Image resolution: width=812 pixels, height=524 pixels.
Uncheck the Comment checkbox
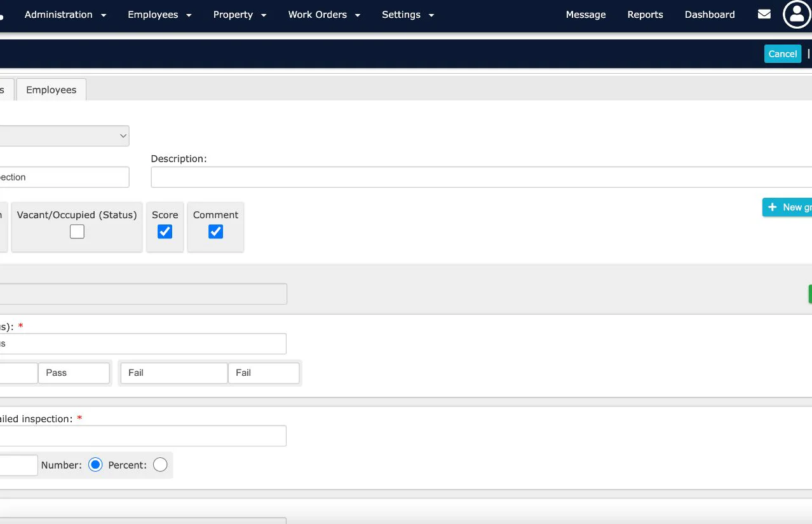point(215,231)
